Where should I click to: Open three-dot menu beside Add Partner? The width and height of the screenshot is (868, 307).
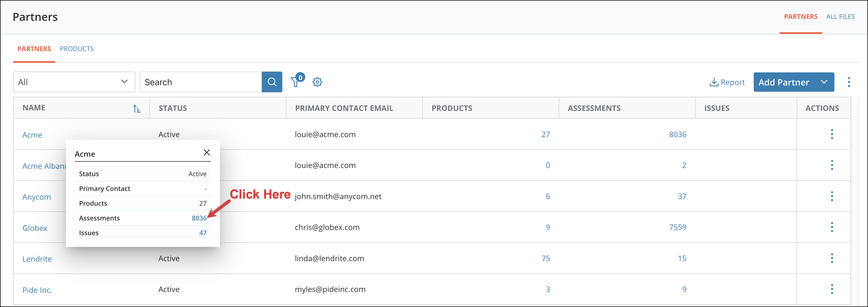click(848, 82)
